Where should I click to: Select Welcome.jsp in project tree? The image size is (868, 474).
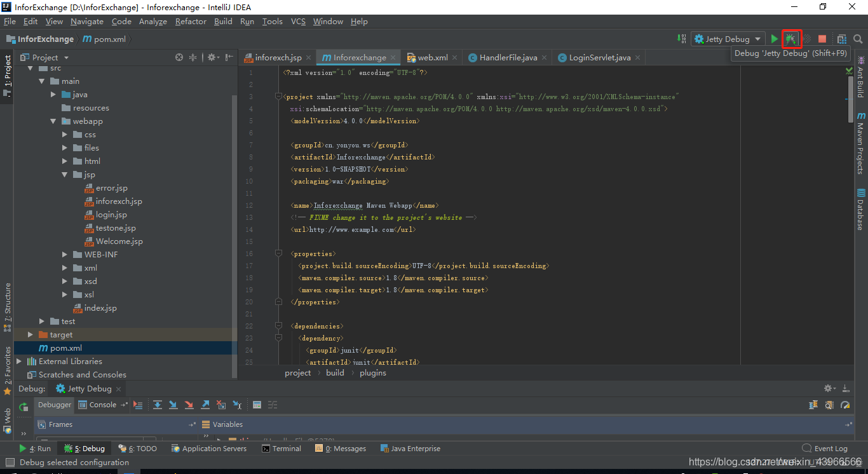point(119,241)
